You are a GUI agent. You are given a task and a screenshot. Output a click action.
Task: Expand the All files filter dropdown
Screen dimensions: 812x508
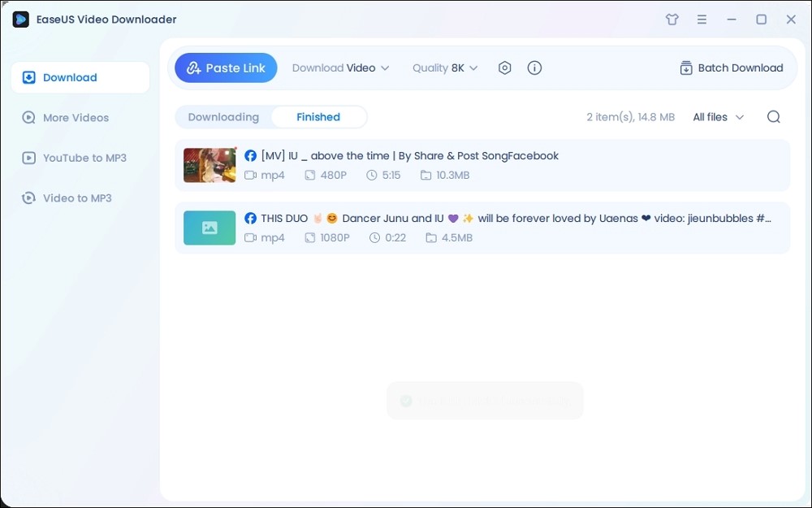718,117
